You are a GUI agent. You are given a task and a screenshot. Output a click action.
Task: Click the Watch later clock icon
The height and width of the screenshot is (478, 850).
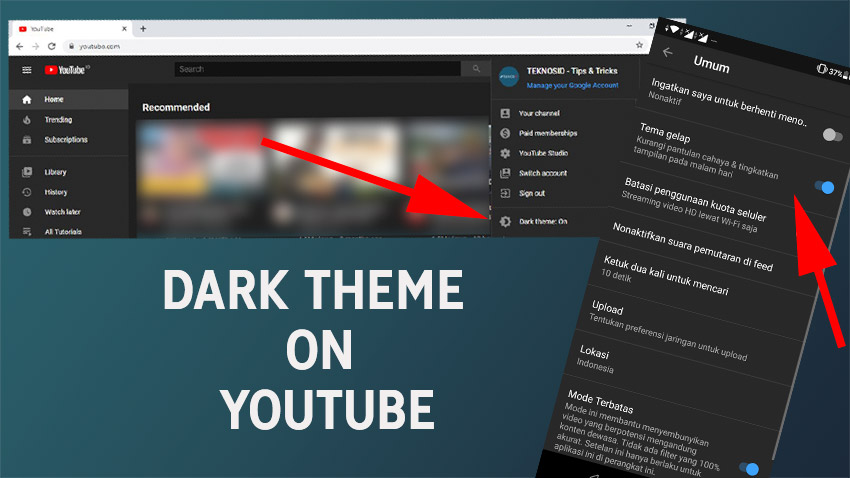coord(27,212)
